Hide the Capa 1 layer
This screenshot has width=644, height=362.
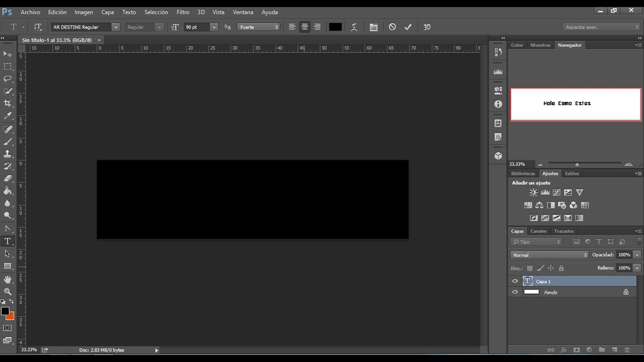pyautogui.click(x=515, y=282)
